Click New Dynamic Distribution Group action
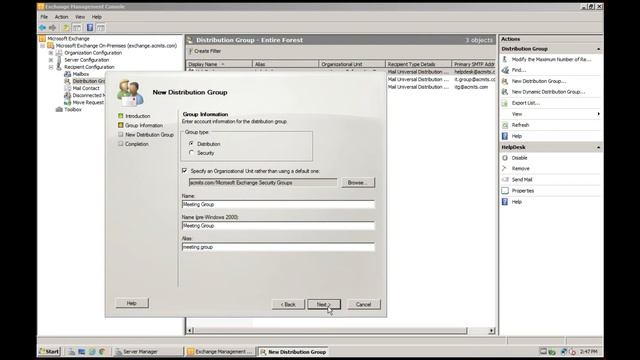The image size is (640, 360). tap(549, 92)
